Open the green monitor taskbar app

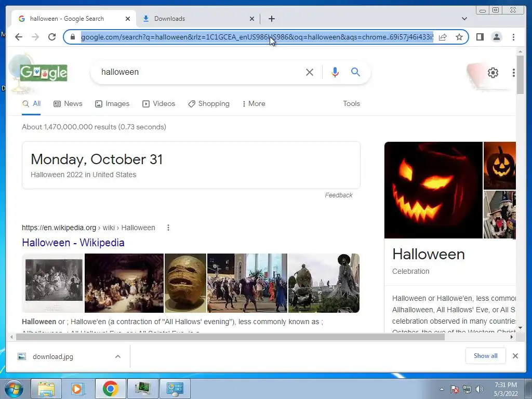click(142, 389)
